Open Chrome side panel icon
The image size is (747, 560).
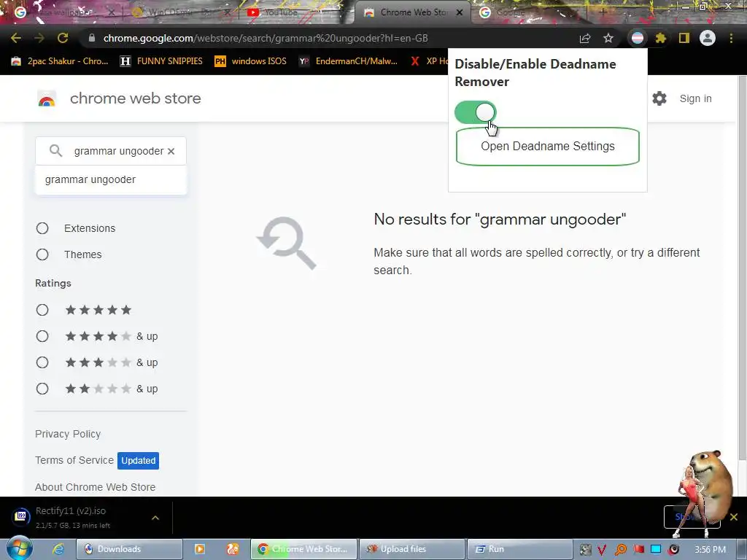[684, 38]
